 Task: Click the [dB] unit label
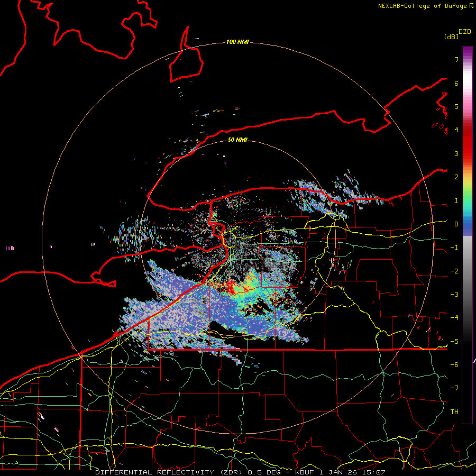[451, 36]
